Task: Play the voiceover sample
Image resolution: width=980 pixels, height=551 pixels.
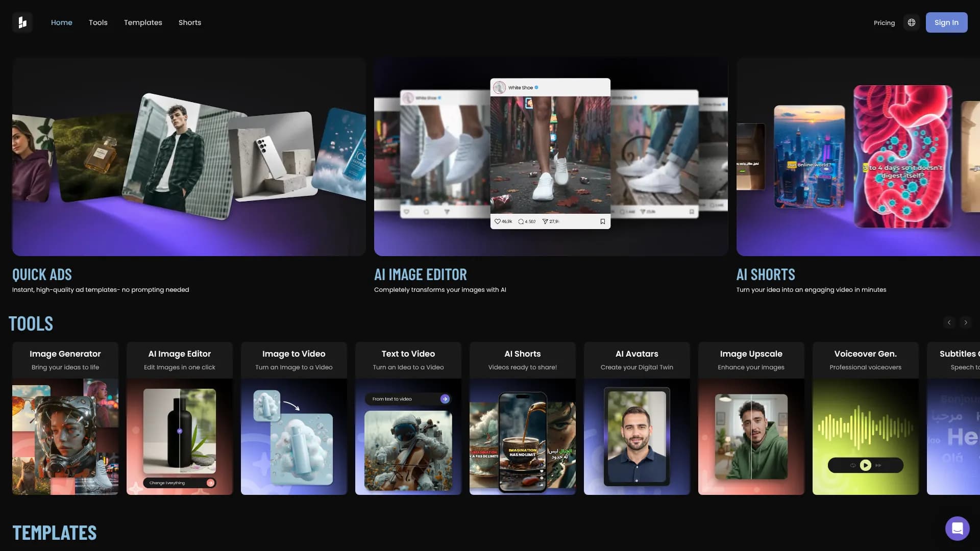Action: 866,465
